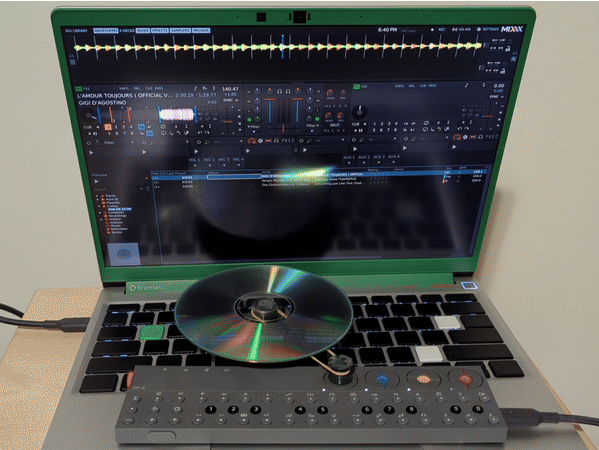Click the headphone MIX knob
This screenshot has width=599, height=450.
tap(340, 115)
